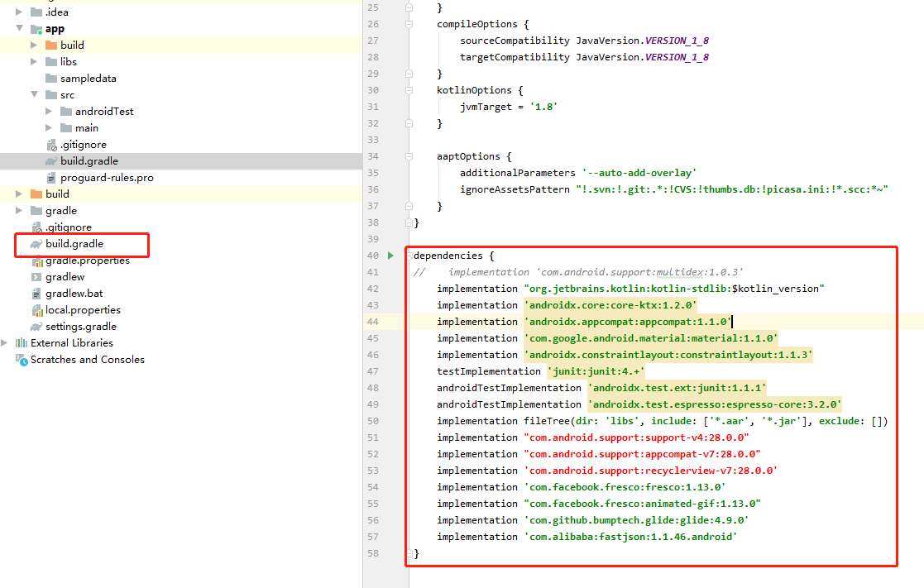The image size is (924, 588).
Task: Collapse the src folder arrow
Action: [34, 94]
